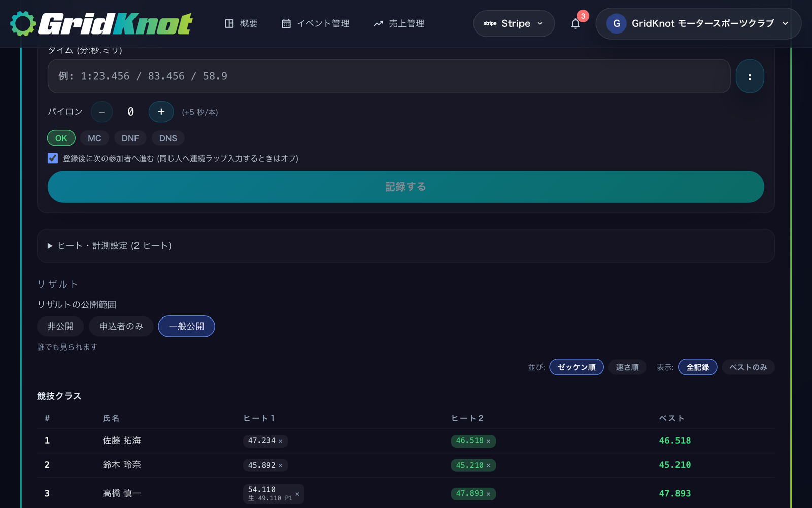Delete 佐藤 拓海's 46.518 heat 2 time
812x508 pixels.
[488, 441]
